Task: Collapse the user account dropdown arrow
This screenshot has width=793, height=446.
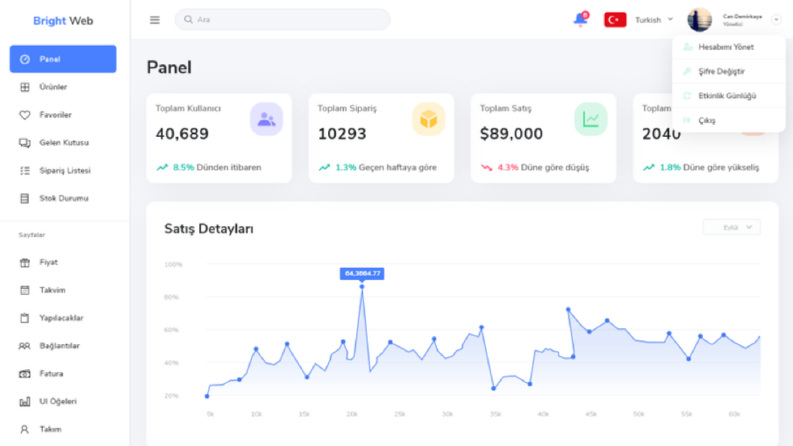Action: point(776,20)
